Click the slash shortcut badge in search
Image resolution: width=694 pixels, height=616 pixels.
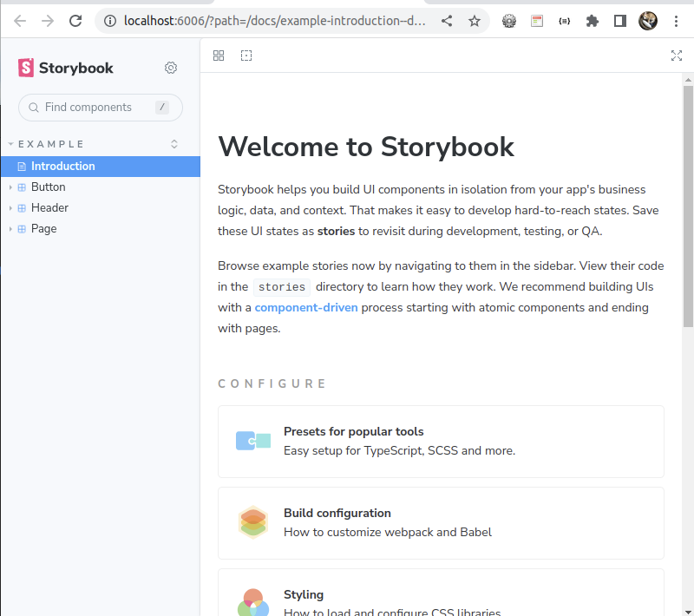click(x=162, y=107)
